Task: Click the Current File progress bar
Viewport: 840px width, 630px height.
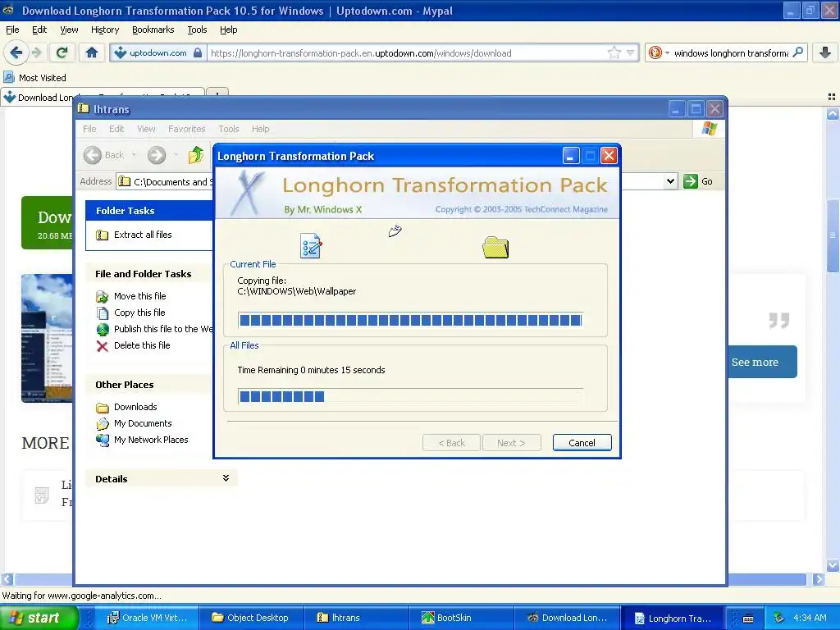Action: [410, 321]
